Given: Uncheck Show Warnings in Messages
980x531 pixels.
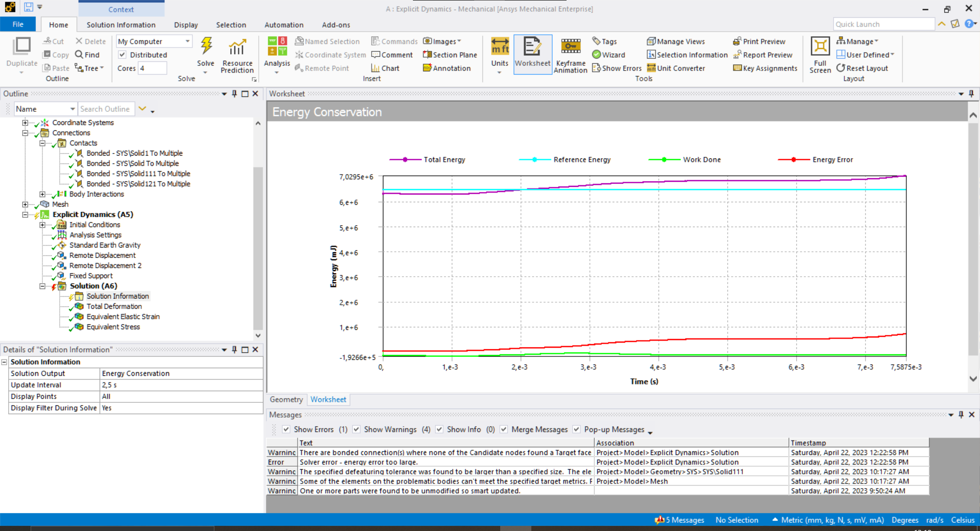Looking at the screenshot, I should [356, 429].
